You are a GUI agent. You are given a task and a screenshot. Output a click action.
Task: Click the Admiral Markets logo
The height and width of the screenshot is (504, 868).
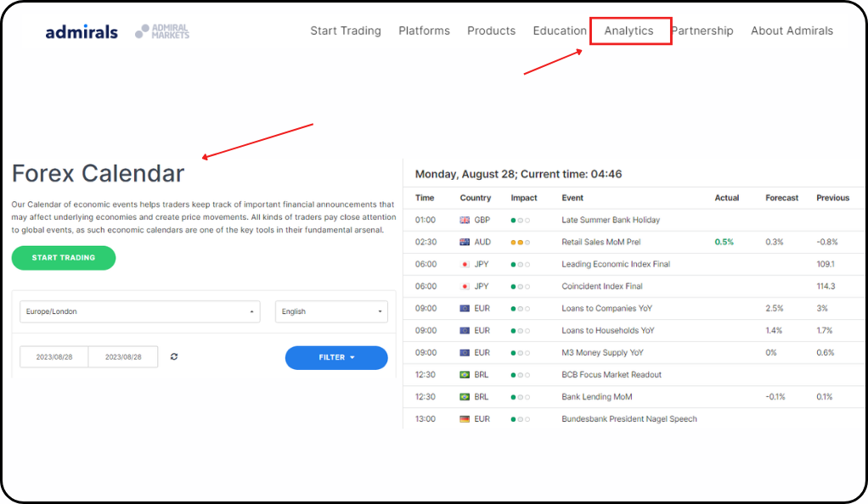click(162, 31)
